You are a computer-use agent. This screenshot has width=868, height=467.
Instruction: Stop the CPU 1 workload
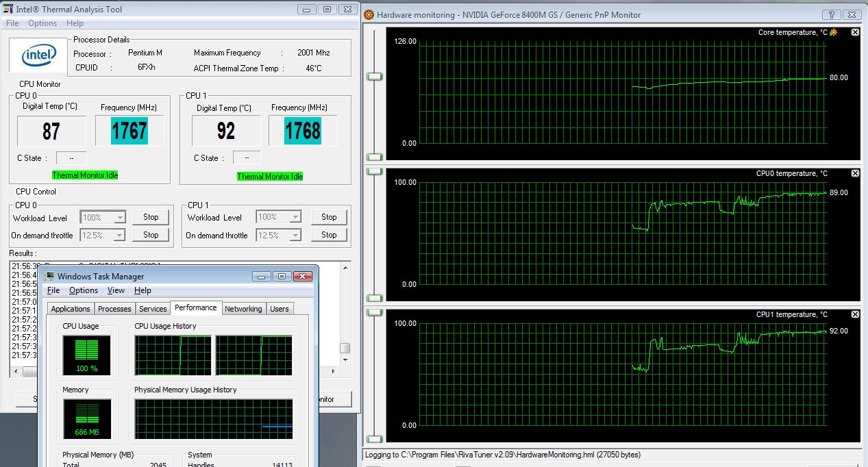(x=329, y=217)
